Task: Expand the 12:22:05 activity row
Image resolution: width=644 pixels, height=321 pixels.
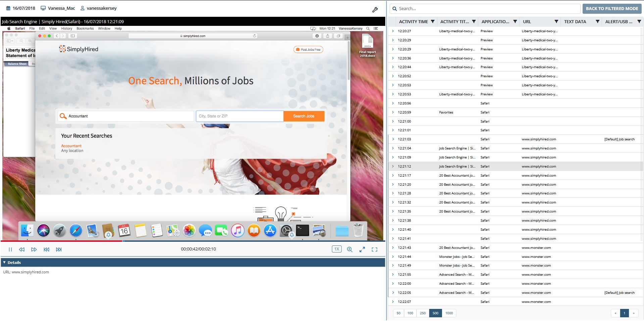Action: [x=393, y=292]
